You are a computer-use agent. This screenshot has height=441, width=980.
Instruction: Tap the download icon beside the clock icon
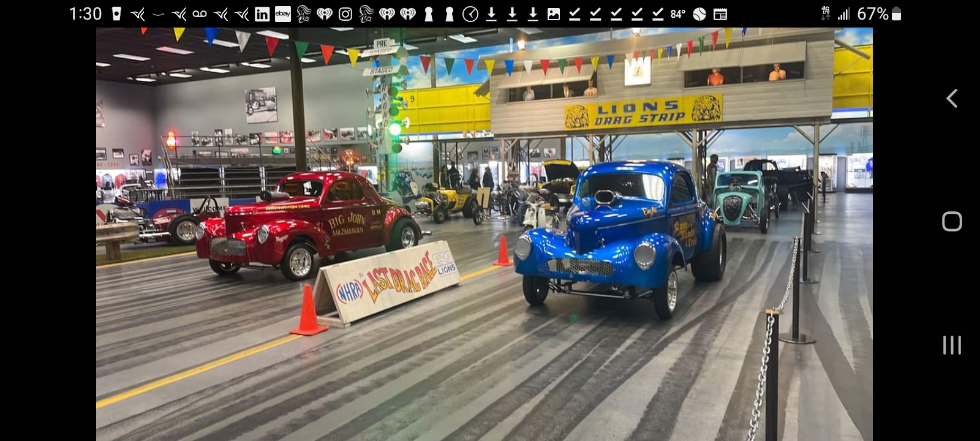pos(491,14)
